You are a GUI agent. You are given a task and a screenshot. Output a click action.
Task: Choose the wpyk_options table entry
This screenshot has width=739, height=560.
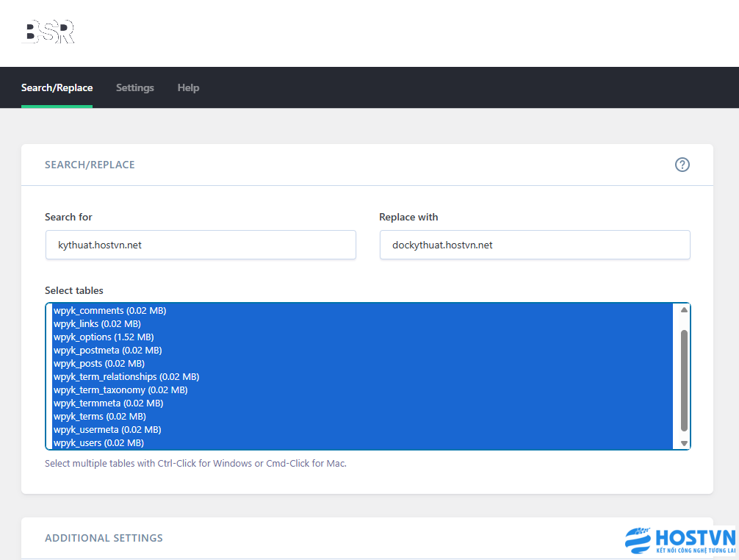(103, 337)
